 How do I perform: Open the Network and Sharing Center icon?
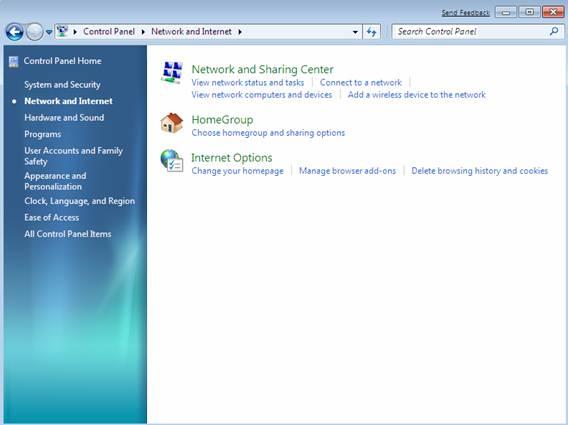172,72
